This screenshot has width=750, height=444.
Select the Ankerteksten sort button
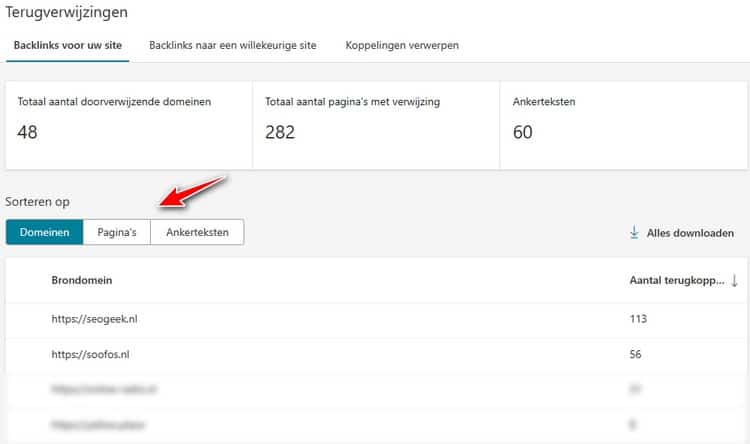point(197,232)
